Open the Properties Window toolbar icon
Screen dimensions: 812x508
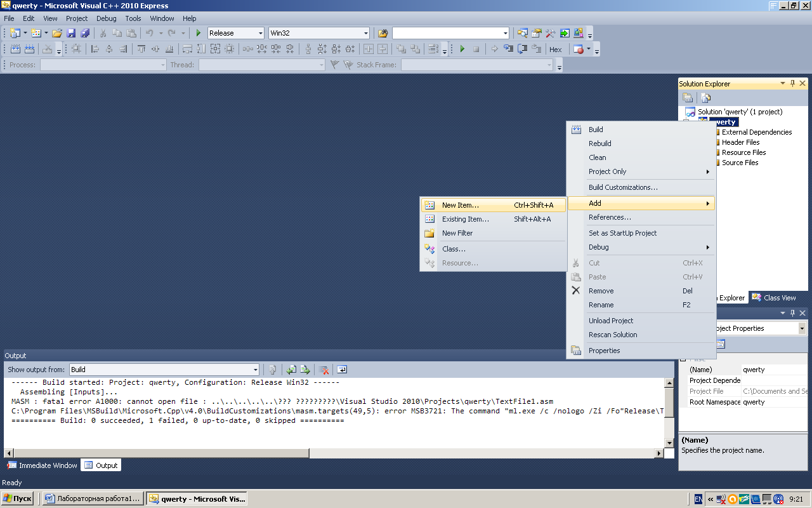tap(537, 33)
